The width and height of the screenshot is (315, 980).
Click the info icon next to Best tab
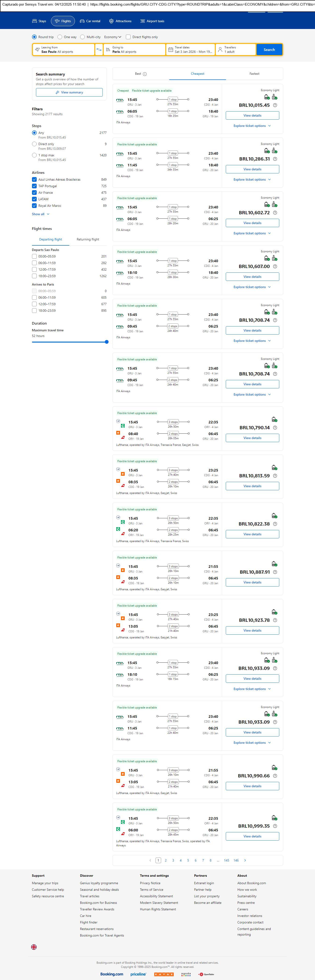click(145, 74)
